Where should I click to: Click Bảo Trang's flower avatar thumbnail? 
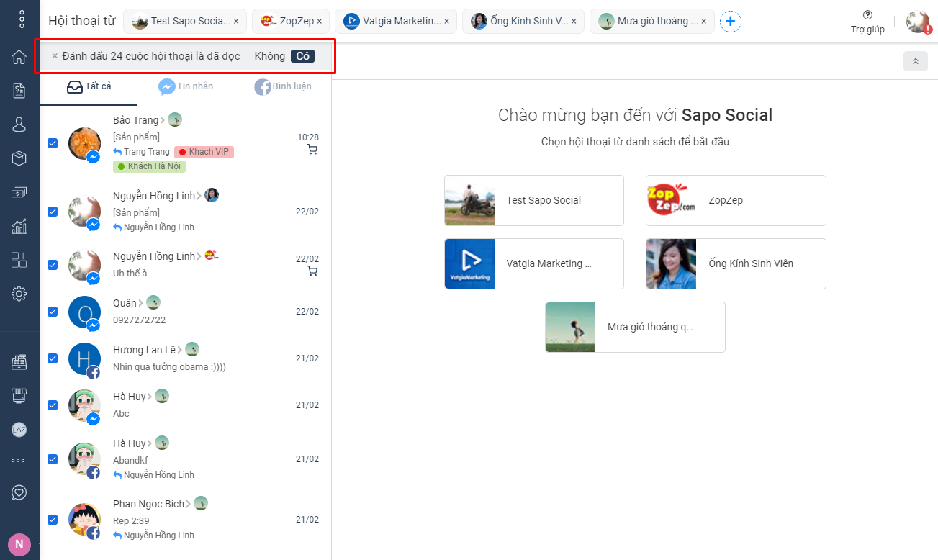click(84, 143)
